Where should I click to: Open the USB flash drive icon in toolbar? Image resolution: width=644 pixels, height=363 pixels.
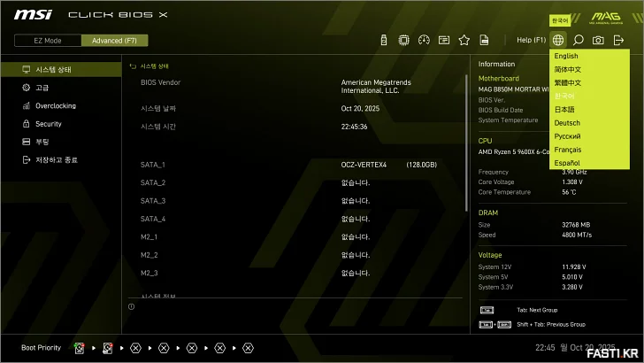[384, 41]
